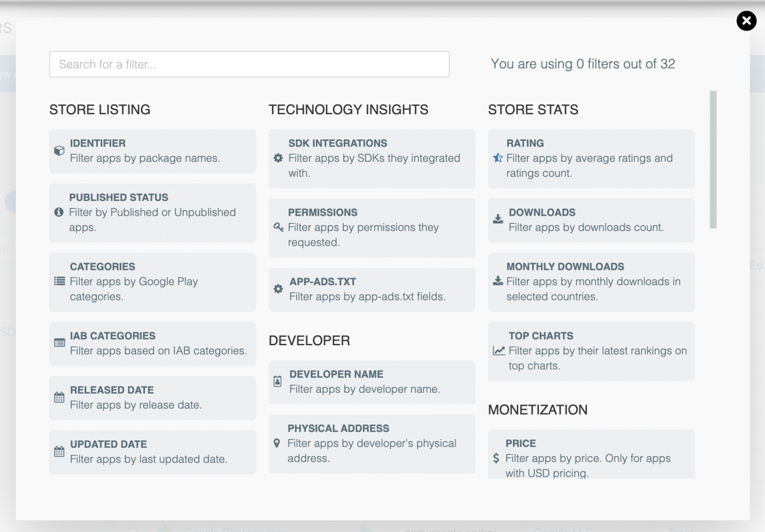Click 'Filter apps by their latest rankings' text
Viewport: 765px width, 532px height.
tap(598, 358)
